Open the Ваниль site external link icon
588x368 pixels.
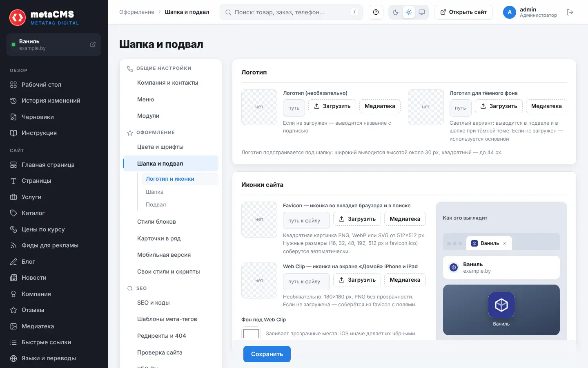(93, 44)
